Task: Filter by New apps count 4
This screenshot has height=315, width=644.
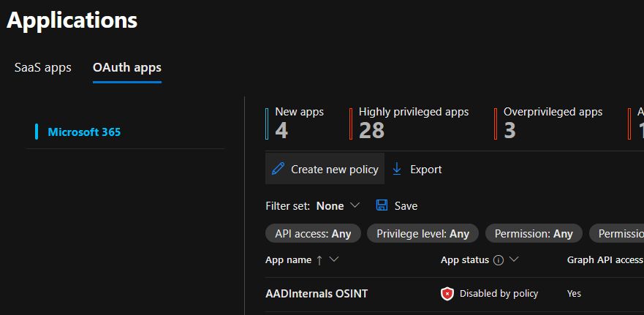Action: click(x=295, y=124)
